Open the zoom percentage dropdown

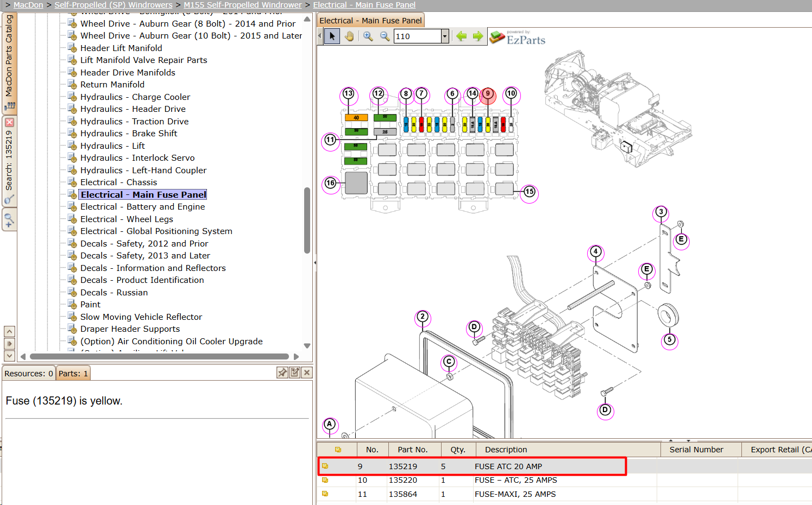445,36
